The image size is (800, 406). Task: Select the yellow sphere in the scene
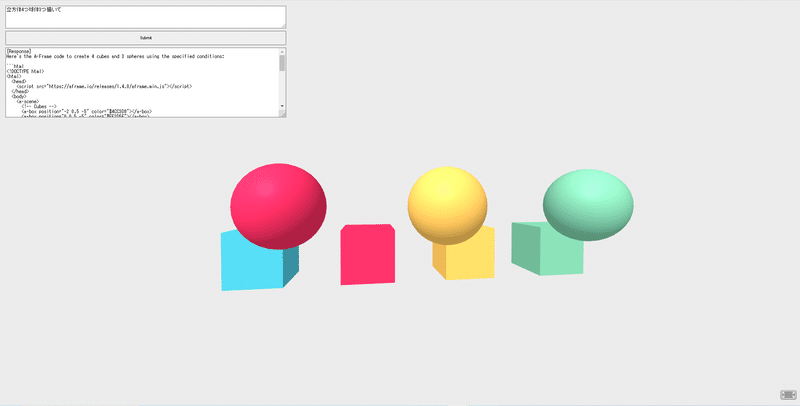point(447,205)
